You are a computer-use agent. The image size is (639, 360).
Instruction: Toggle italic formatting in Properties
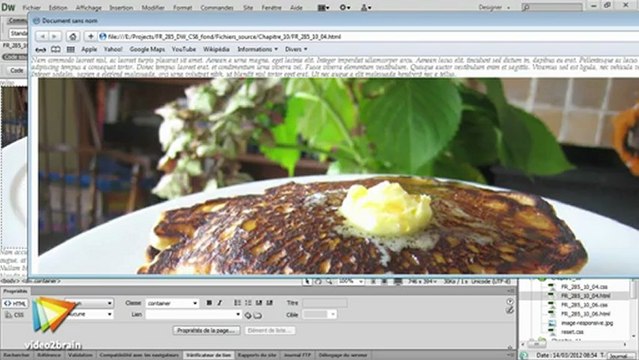tap(219, 303)
